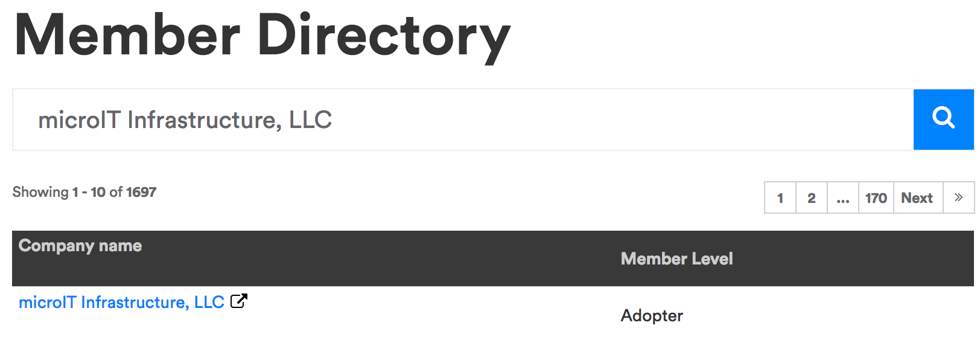The image size is (980, 343).
Task: Open the external link icon beside microIT
Action: click(x=239, y=301)
